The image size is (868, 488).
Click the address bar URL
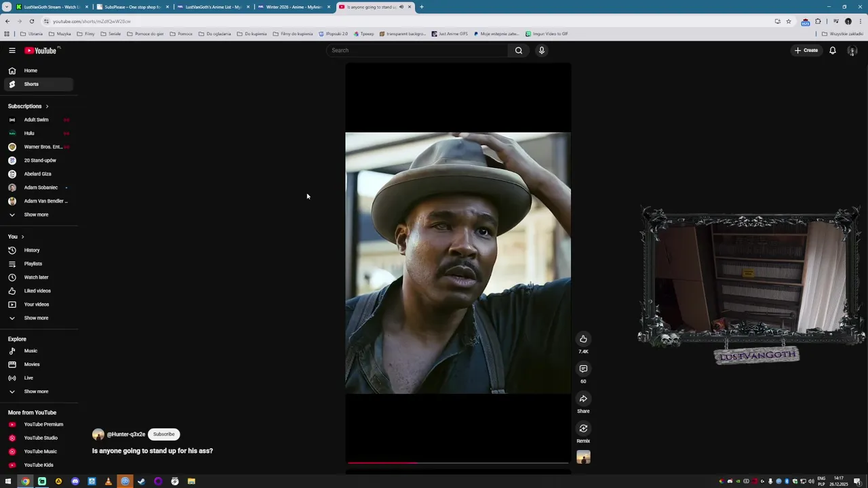[x=92, y=21]
